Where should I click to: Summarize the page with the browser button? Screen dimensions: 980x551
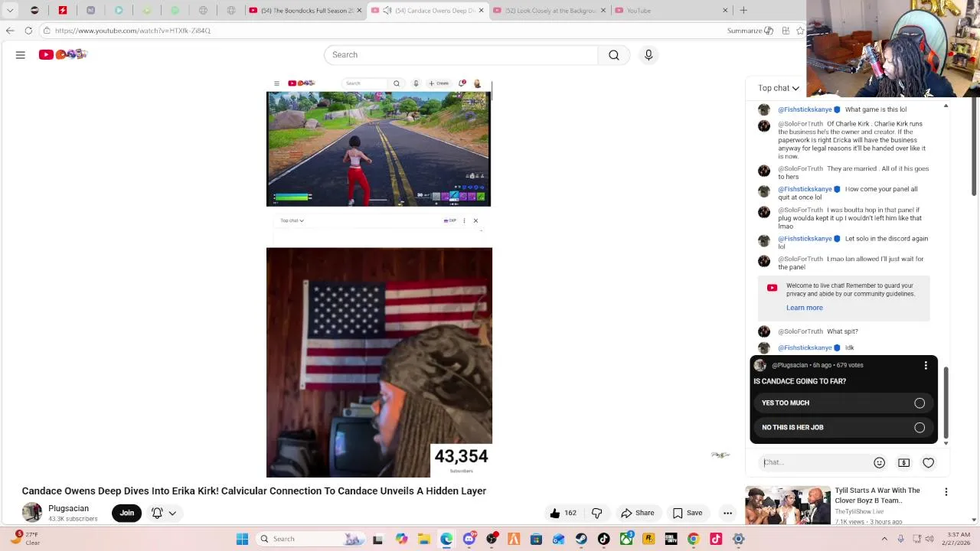[750, 31]
